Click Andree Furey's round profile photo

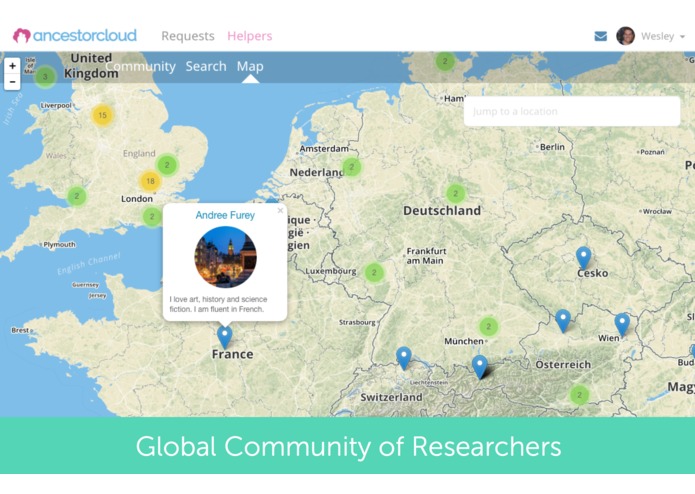[x=226, y=257]
